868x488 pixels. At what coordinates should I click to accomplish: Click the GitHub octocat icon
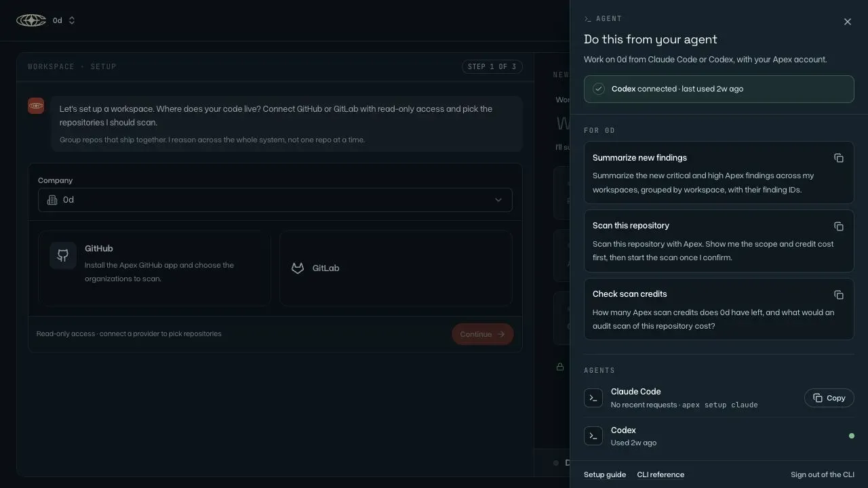click(63, 256)
